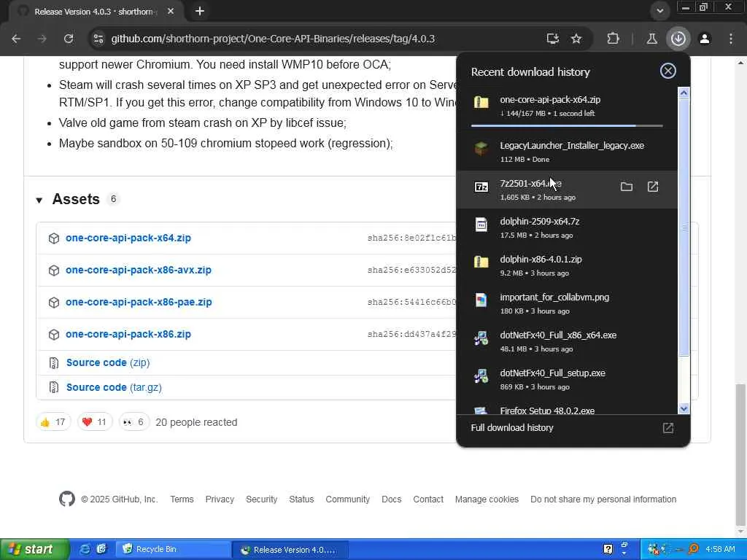Open dolphin-2509-x64.7z download entry
The width and height of the screenshot is (747, 560).
[x=567, y=227]
